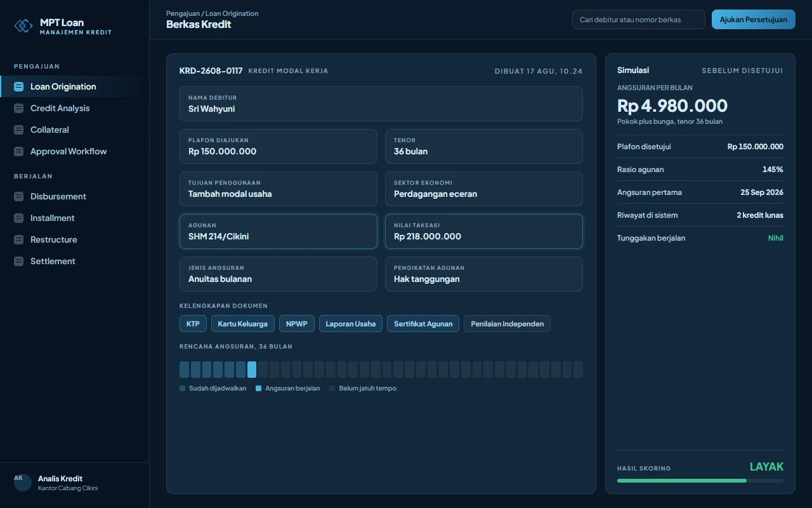Image resolution: width=812 pixels, height=508 pixels.
Task: Toggle the Laporan Usaha document chip
Action: click(351, 324)
